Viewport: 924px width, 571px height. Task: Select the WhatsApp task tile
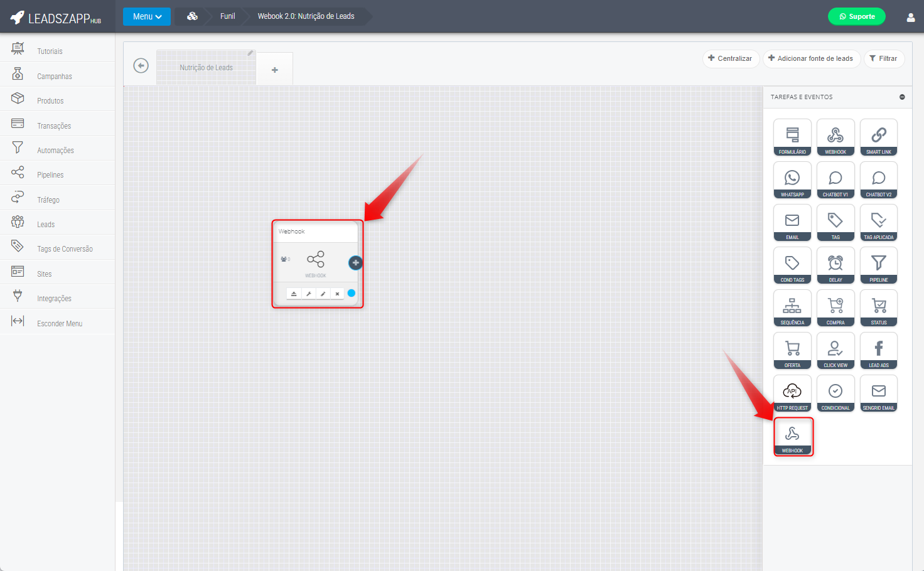click(792, 180)
